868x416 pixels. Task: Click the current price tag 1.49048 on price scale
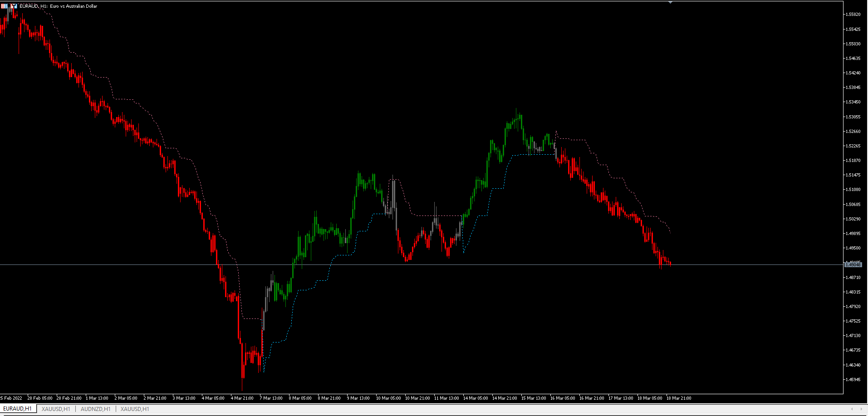(x=853, y=265)
